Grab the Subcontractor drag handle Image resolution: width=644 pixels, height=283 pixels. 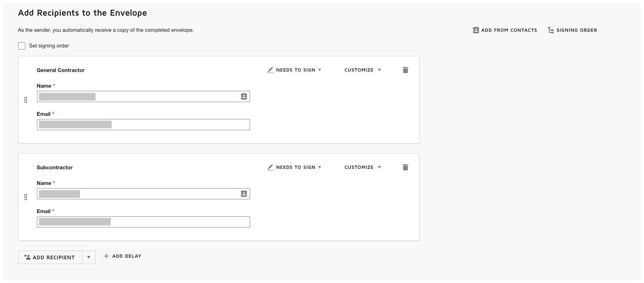[26, 197]
